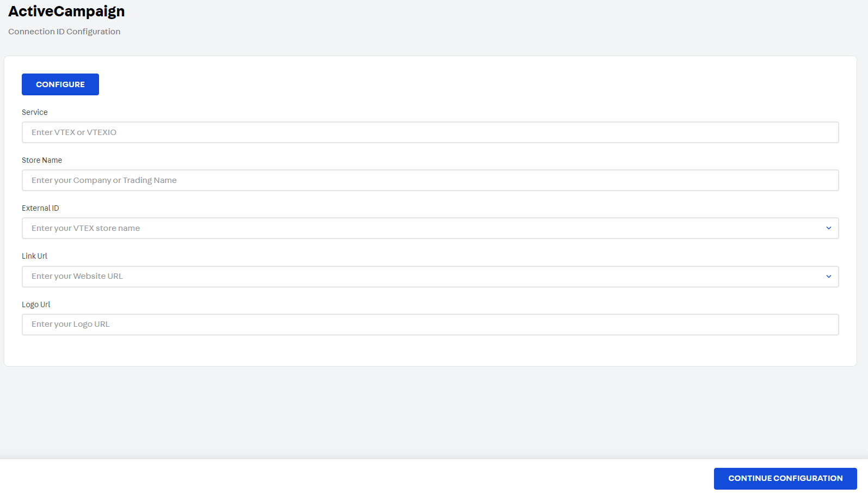Click the Enter VTEX or VTEXIO placeholder
Screen dimensions: 868x494
[x=74, y=132]
